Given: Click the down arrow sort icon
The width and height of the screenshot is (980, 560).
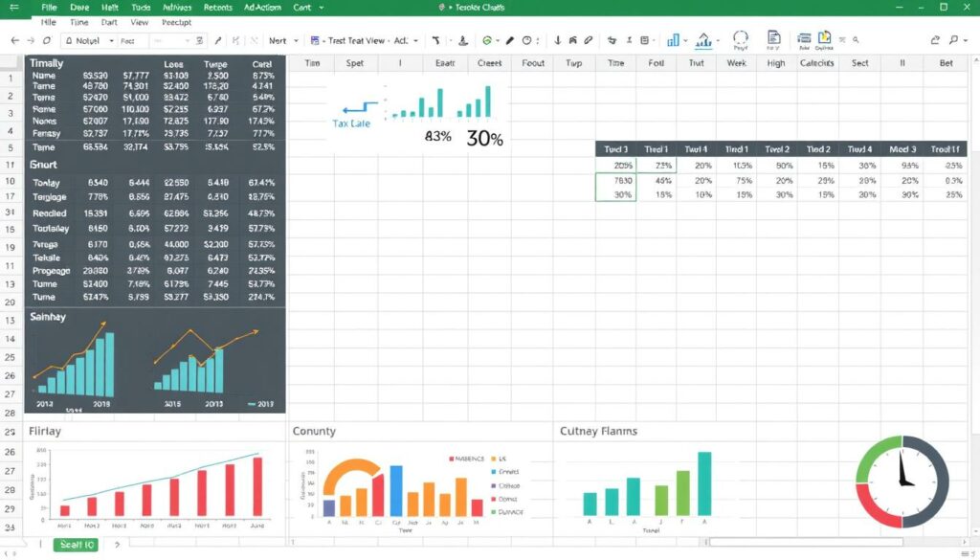Looking at the screenshot, I should (x=558, y=40).
